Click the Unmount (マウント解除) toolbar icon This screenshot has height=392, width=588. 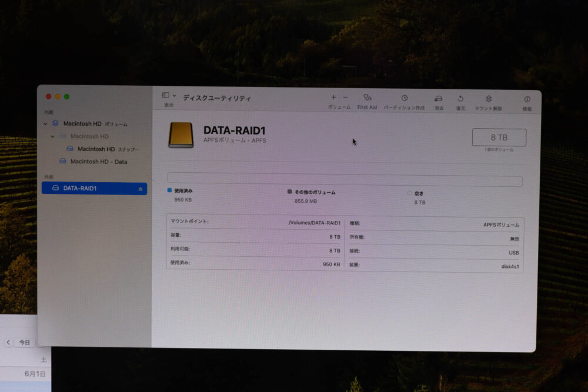click(489, 99)
